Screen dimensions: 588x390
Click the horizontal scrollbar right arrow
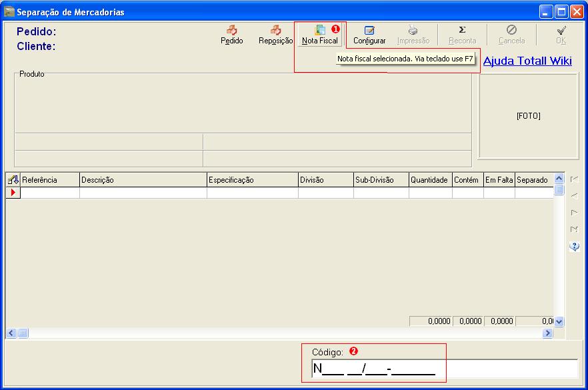(547, 333)
